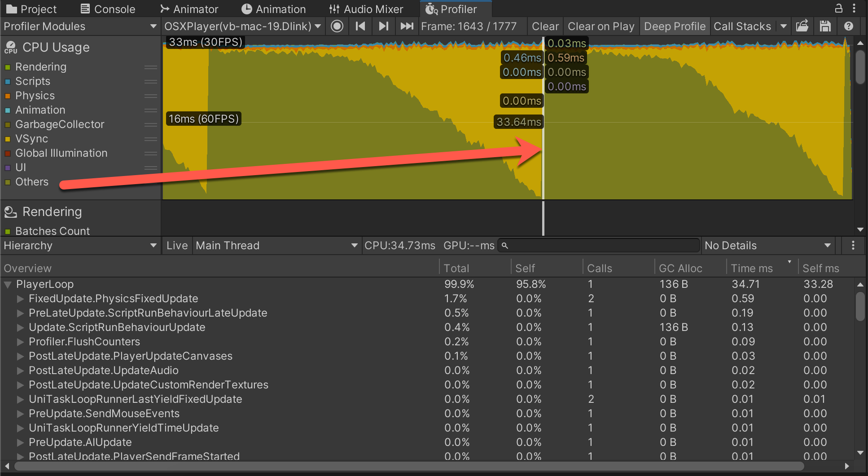Click the horizontal scrollbar at bottom
868x476 pixels.
click(x=408, y=466)
